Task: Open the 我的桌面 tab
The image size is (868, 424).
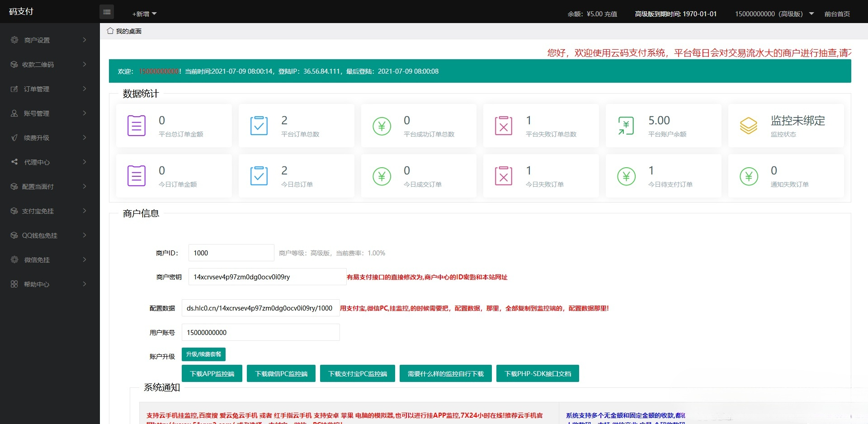Action: (128, 31)
